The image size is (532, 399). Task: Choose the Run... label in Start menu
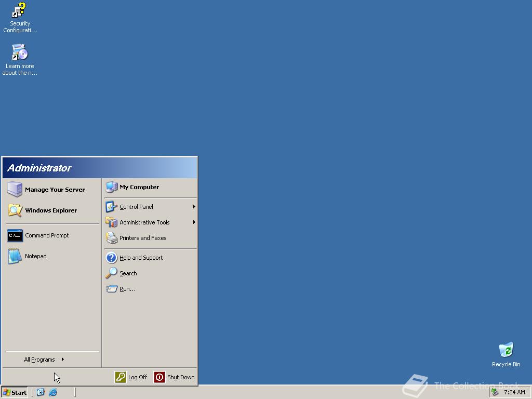128,289
